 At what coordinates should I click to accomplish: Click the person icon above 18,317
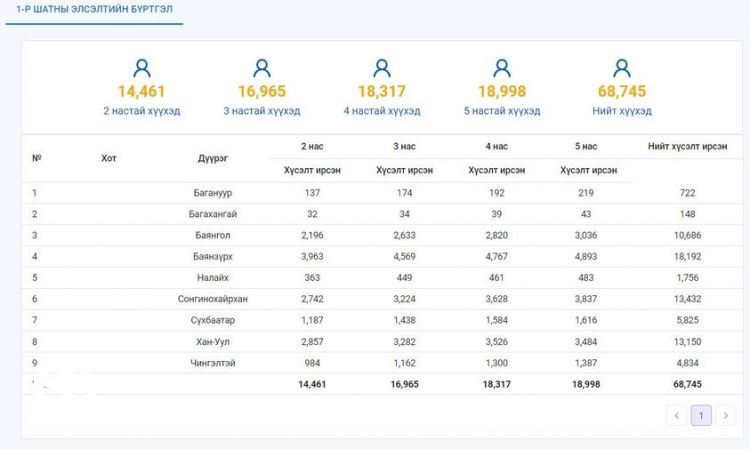(382, 68)
